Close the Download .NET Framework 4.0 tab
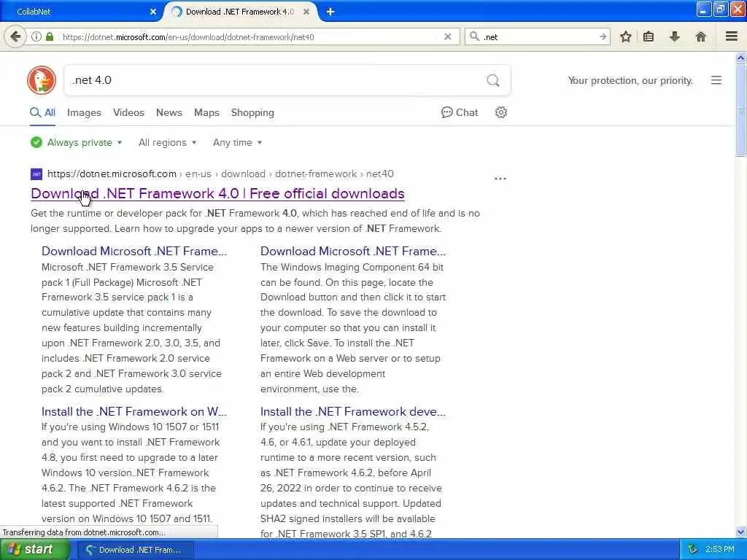The image size is (747, 560). click(x=306, y=12)
